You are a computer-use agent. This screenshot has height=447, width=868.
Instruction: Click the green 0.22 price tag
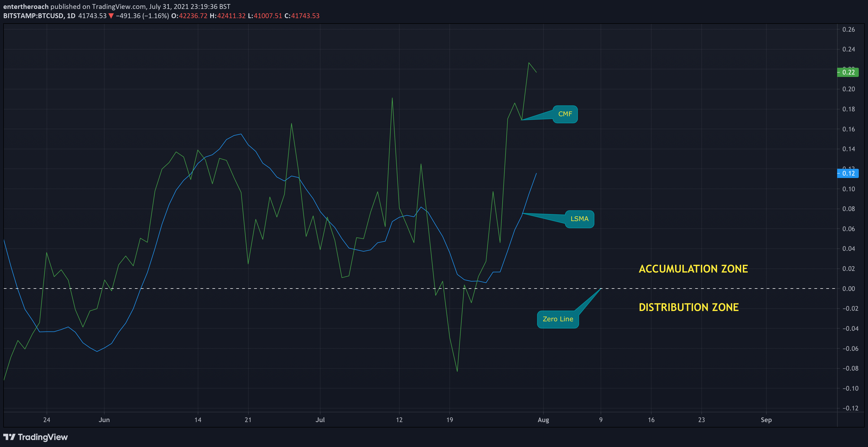tap(848, 72)
